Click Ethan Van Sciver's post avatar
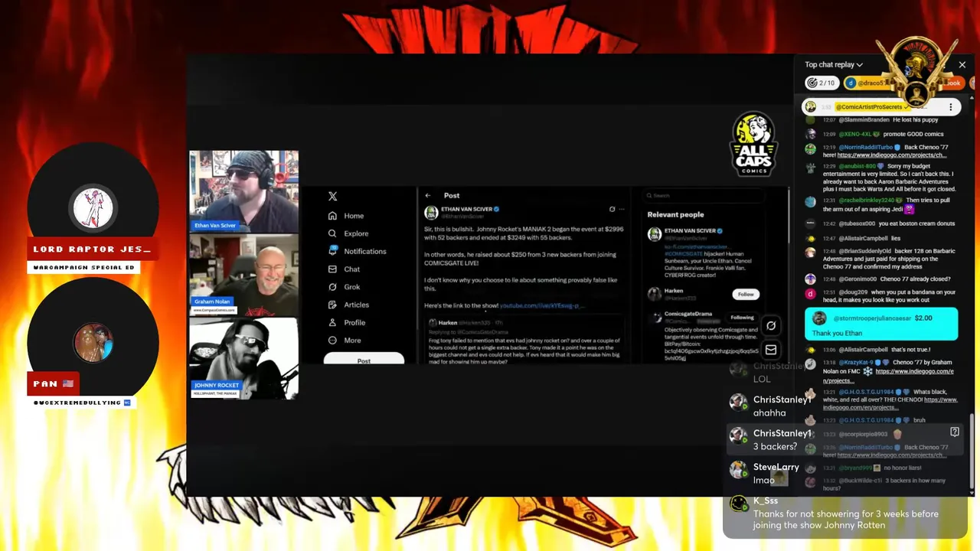This screenshot has width=980, height=551. [x=431, y=213]
